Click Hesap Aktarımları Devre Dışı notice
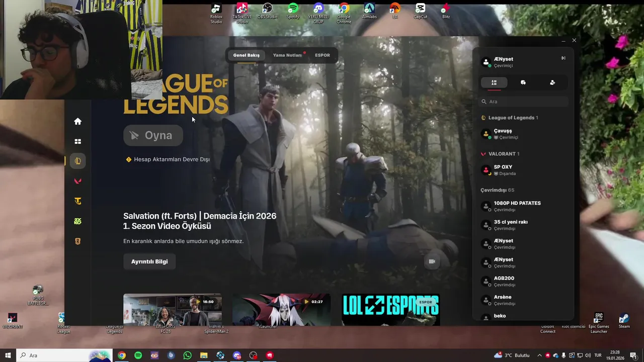This screenshot has height=362, width=644. point(168,159)
